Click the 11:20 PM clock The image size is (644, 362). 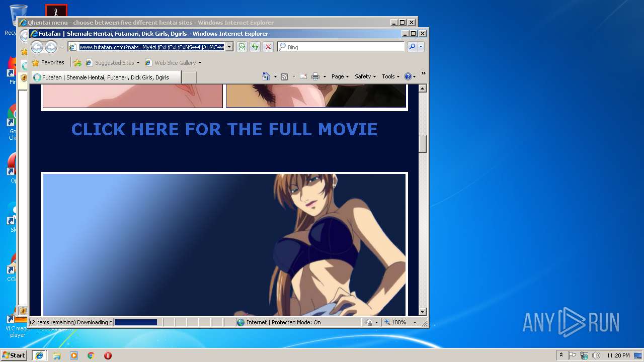click(618, 355)
